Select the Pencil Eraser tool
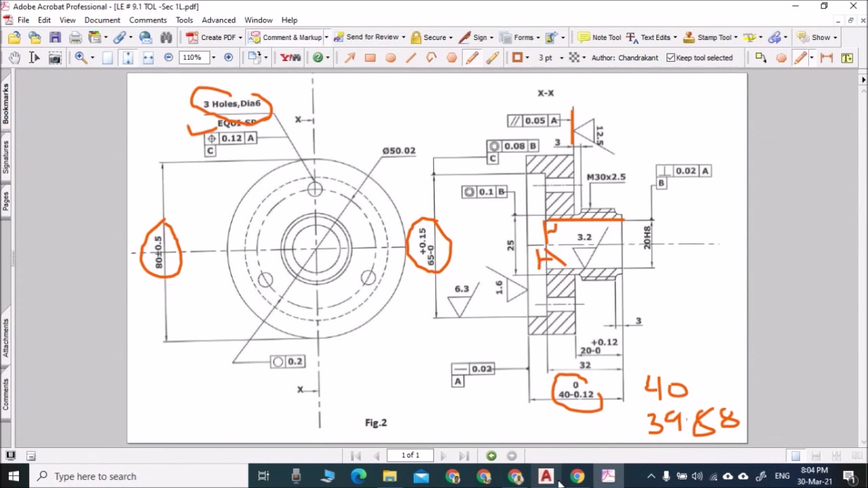 pos(492,58)
